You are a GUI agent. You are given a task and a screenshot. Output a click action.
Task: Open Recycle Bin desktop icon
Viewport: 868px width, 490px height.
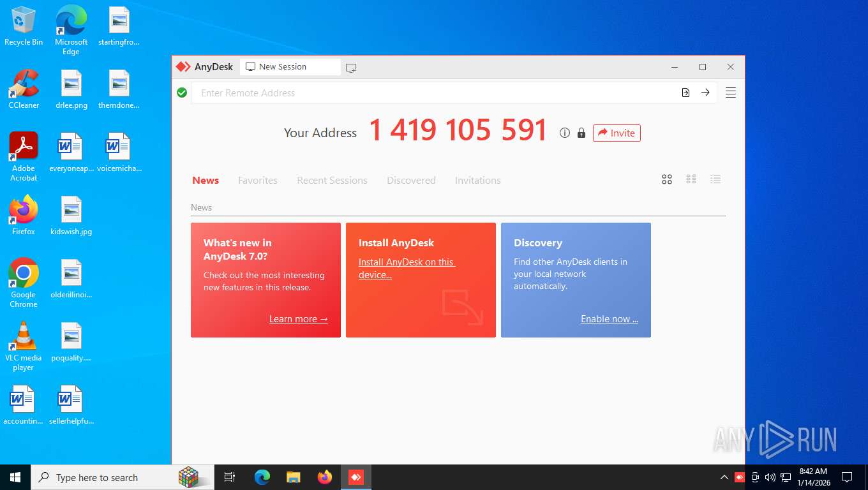pos(24,27)
